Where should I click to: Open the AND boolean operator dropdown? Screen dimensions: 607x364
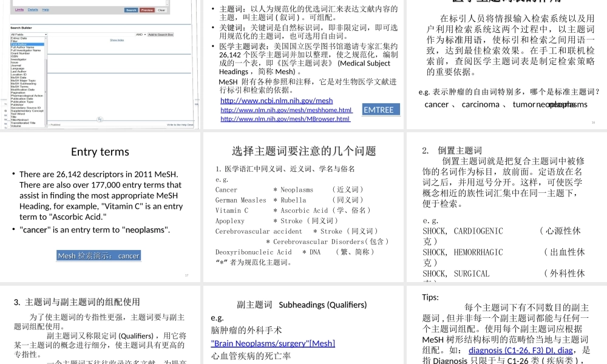[x=140, y=35]
